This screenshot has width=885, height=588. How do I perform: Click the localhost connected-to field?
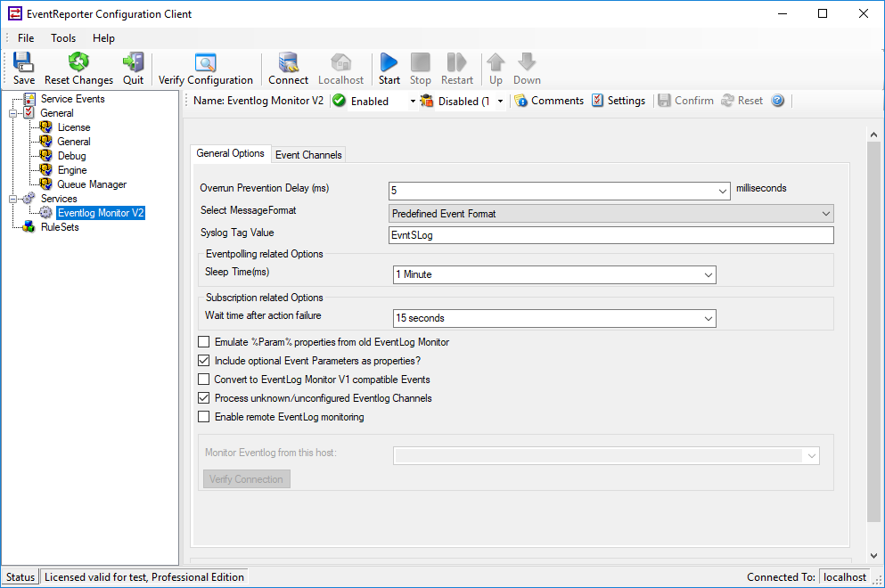click(844, 576)
